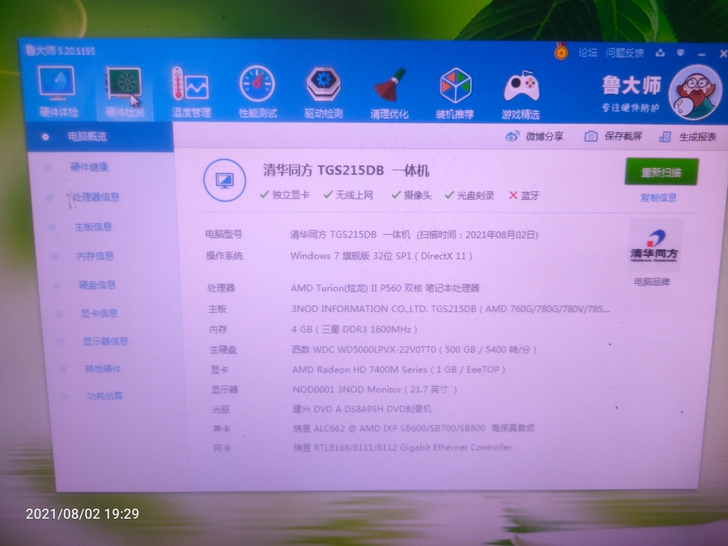Select 硬件健康 sidebar item
Image resolution: width=728 pixels, height=546 pixels.
click(x=89, y=167)
